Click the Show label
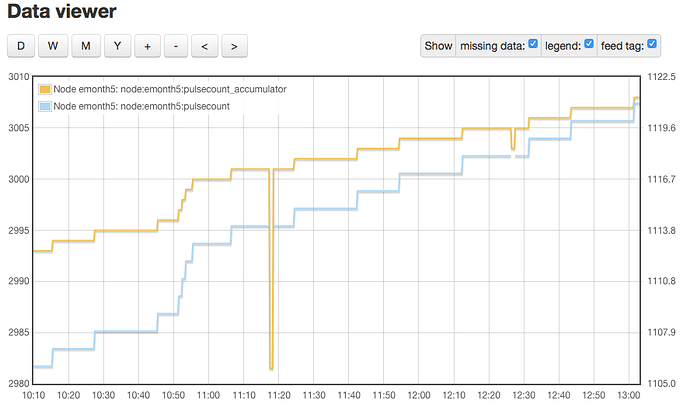The height and width of the screenshot is (414, 690). click(438, 46)
